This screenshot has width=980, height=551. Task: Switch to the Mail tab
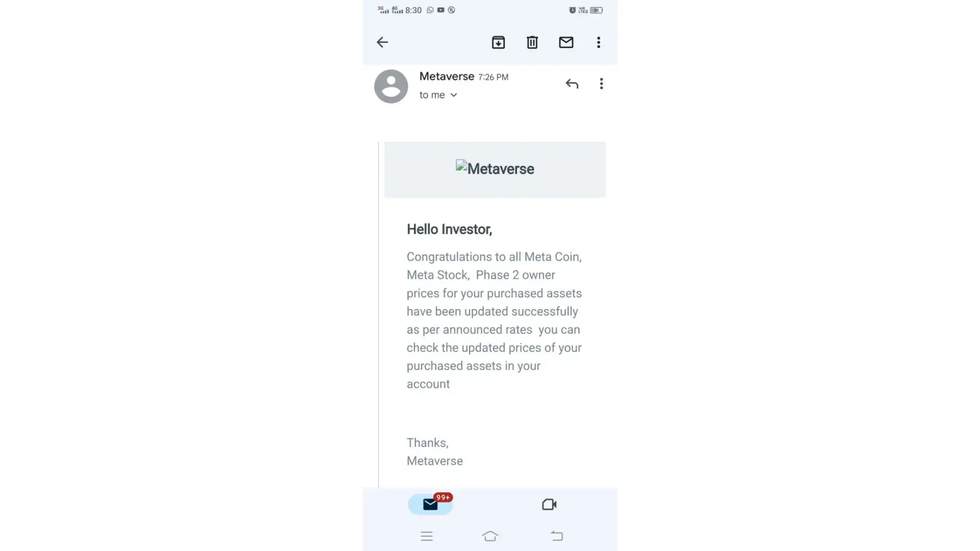(430, 504)
